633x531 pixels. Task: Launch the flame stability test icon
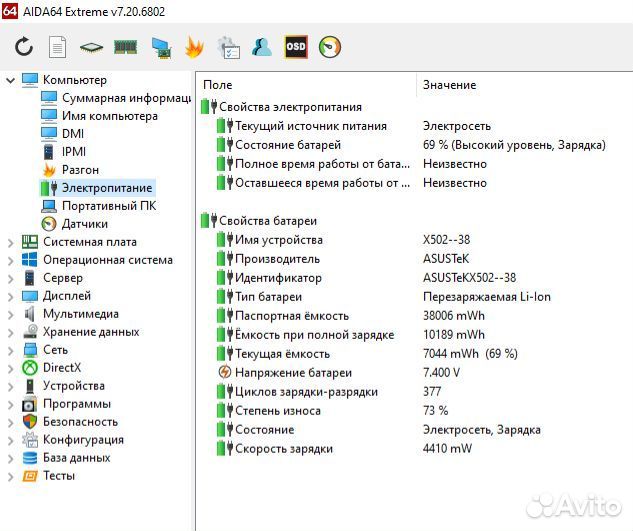coord(194,47)
